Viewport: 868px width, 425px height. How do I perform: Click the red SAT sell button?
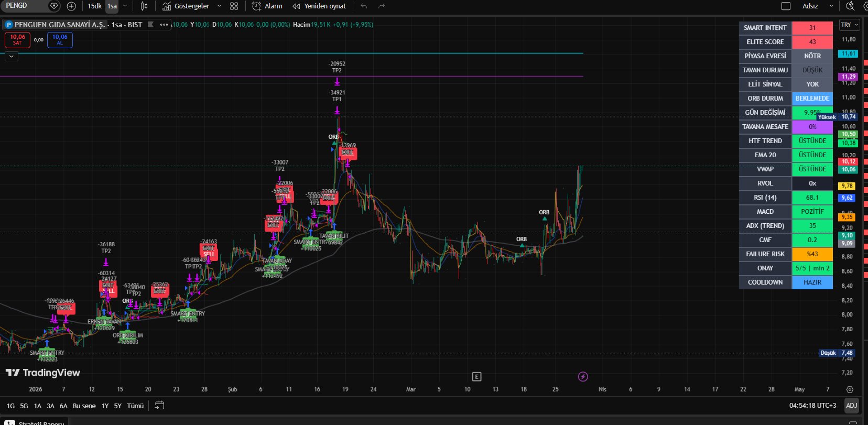(x=17, y=40)
